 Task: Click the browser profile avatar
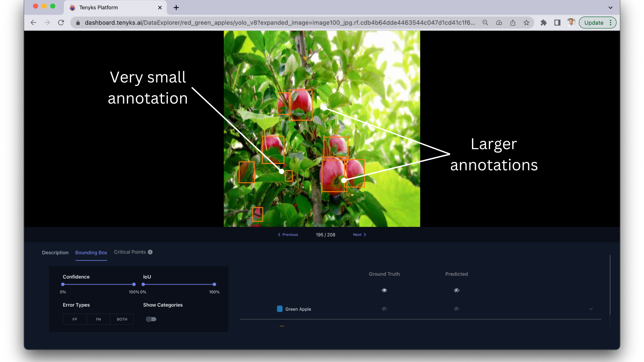571,22
